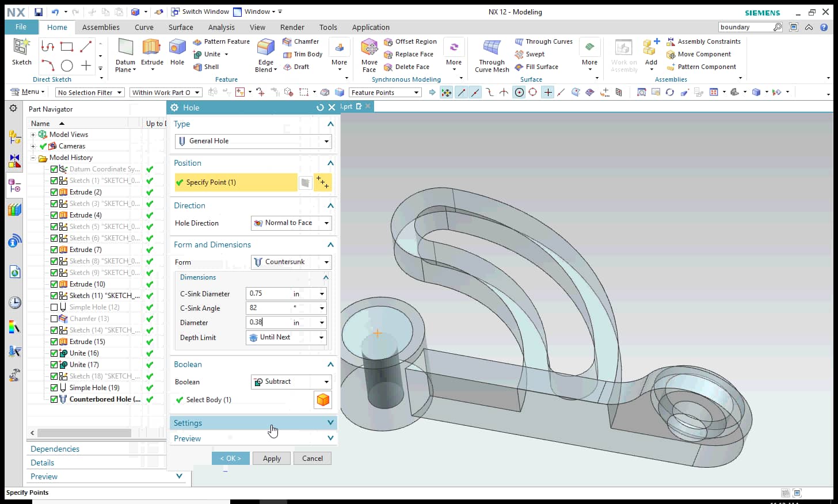Image resolution: width=838 pixels, height=504 pixels.
Task: Open the No Selection Filter dropdown
Action: 90,93
